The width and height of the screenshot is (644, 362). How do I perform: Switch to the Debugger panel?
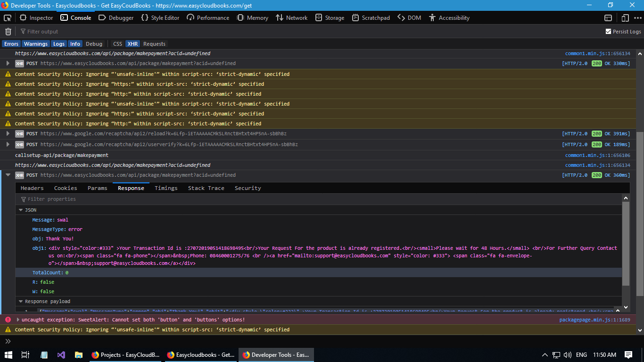(x=116, y=18)
